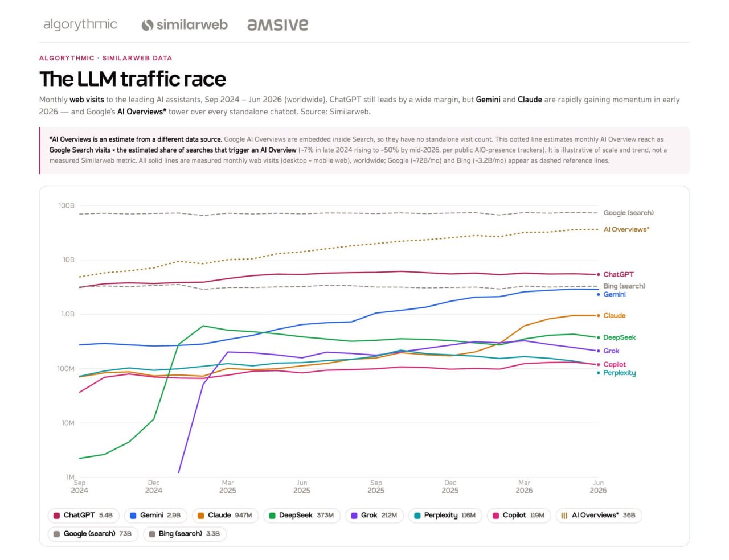Click the Claude line endpoint dot
The width and height of the screenshot is (729, 560).
click(x=598, y=315)
